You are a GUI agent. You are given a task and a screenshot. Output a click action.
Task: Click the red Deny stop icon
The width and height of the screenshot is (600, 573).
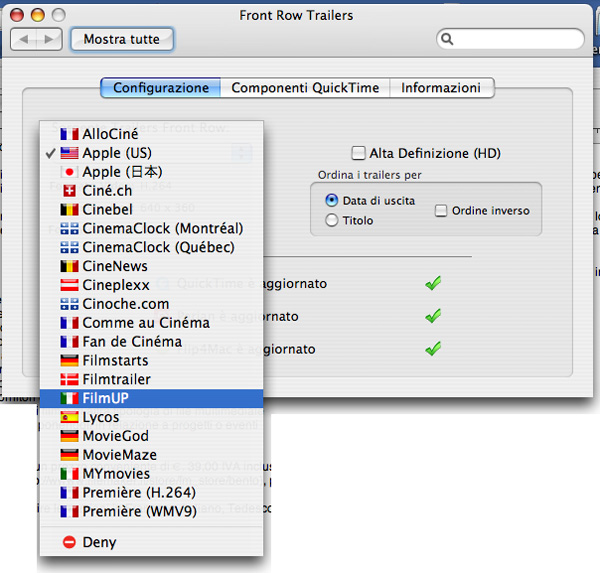(x=69, y=542)
